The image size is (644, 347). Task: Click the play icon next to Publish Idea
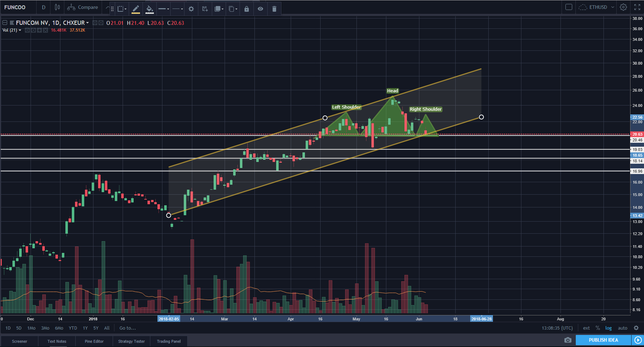[x=638, y=340]
